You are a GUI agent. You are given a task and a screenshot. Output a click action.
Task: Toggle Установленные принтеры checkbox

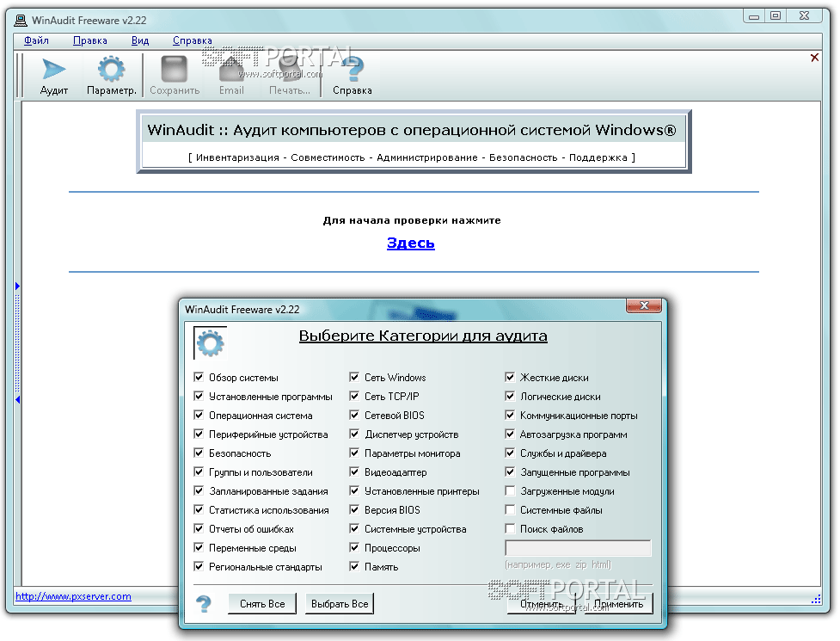(x=354, y=491)
